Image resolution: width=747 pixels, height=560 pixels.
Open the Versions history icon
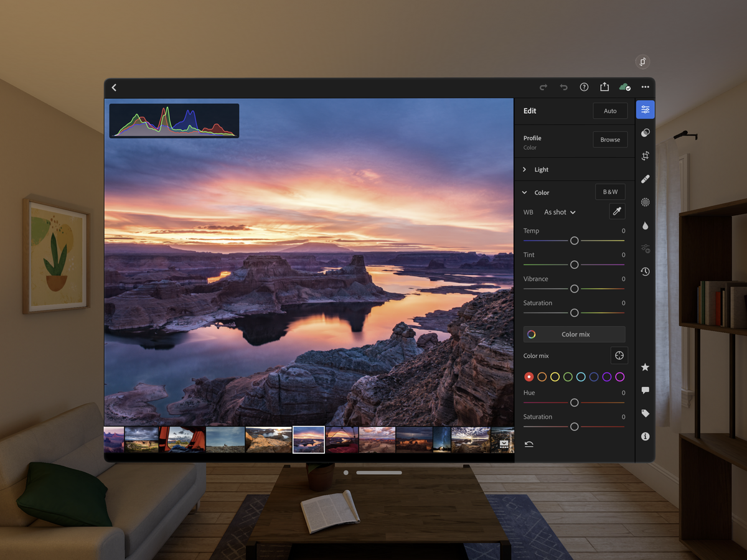(x=645, y=271)
